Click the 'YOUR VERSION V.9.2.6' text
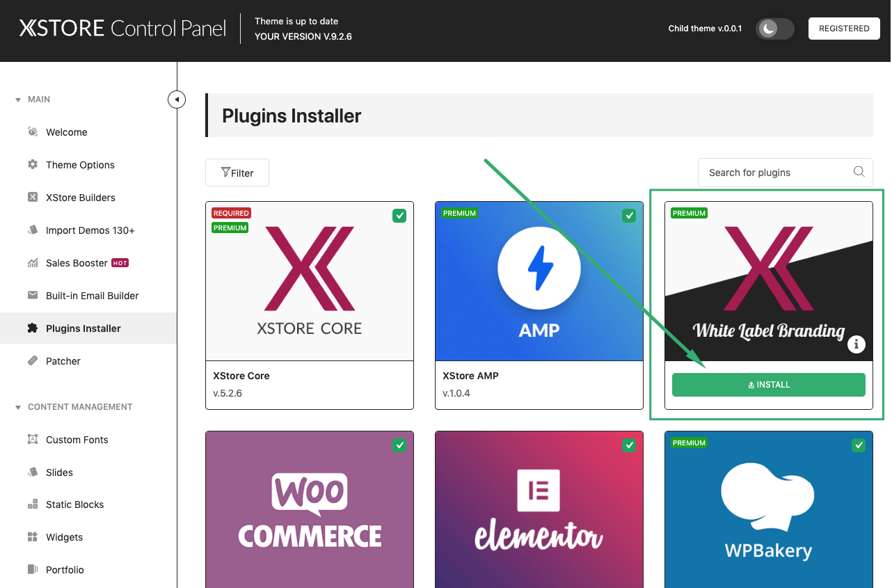This screenshot has width=892, height=588. (x=303, y=37)
